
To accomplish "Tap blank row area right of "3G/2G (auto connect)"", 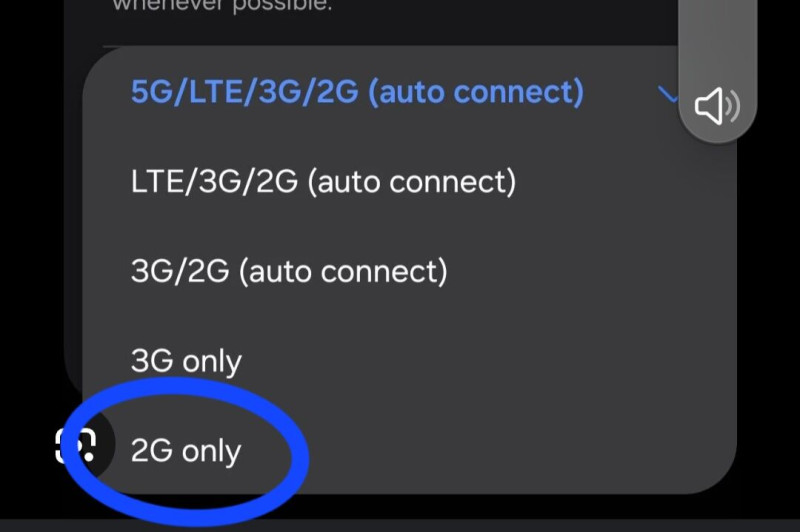I will coord(580,270).
